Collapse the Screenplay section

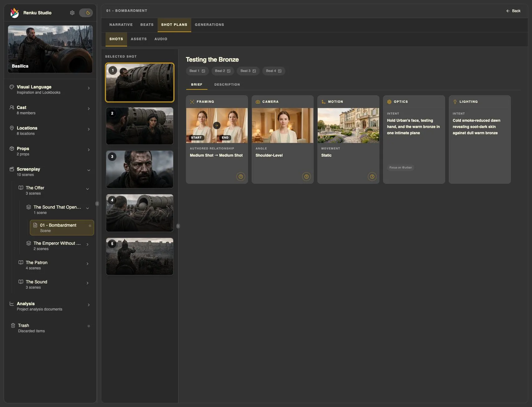coord(89,170)
